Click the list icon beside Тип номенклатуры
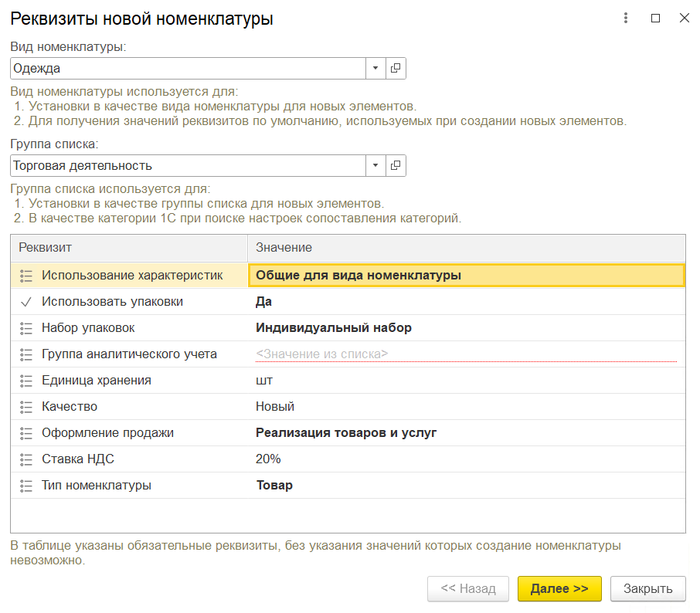The width and height of the screenshot is (700, 613). click(26, 486)
